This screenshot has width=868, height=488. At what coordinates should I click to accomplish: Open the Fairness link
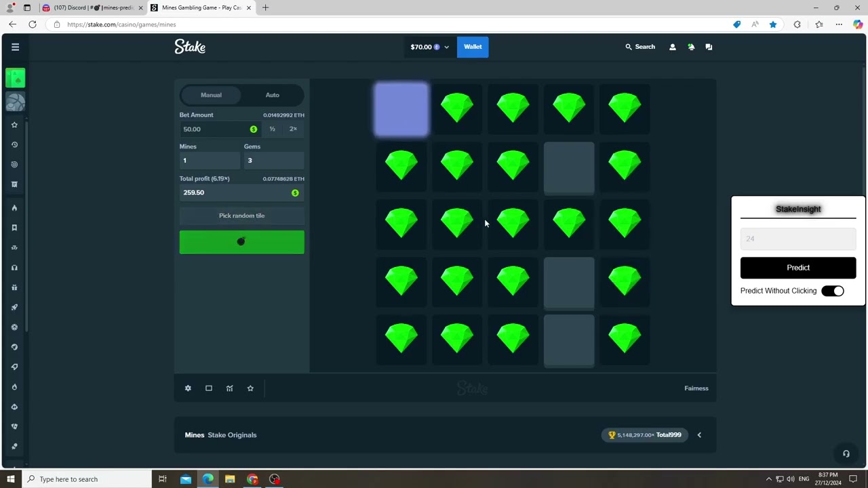point(696,388)
